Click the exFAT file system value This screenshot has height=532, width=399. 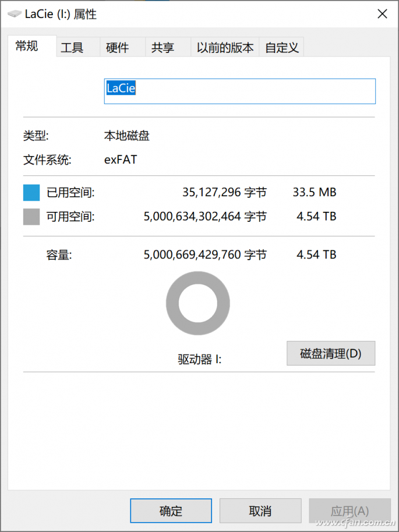(121, 159)
